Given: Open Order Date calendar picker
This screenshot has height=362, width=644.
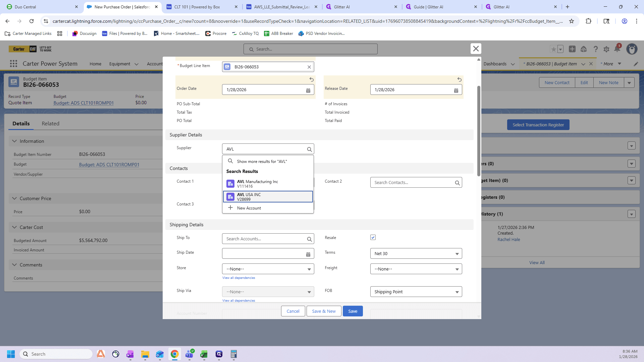Looking at the screenshot, I should click(x=308, y=90).
